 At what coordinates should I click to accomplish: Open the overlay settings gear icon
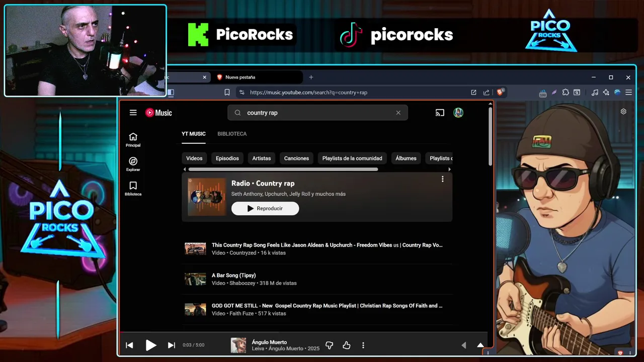click(x=623, y=112)
